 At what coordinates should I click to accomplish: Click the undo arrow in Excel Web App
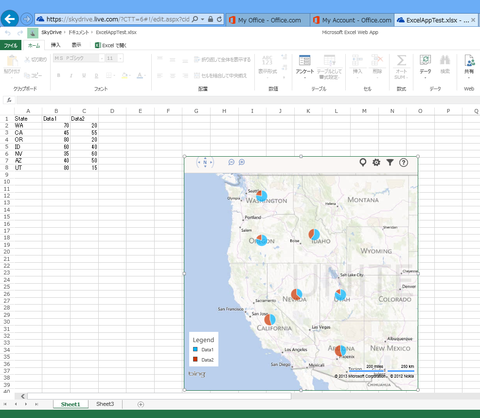pos(8,33)
